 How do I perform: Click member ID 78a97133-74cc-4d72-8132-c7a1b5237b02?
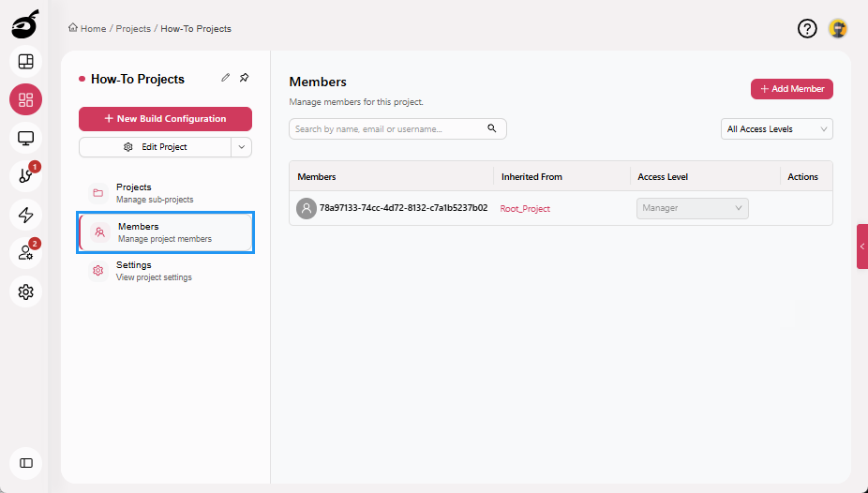(404, 208)
